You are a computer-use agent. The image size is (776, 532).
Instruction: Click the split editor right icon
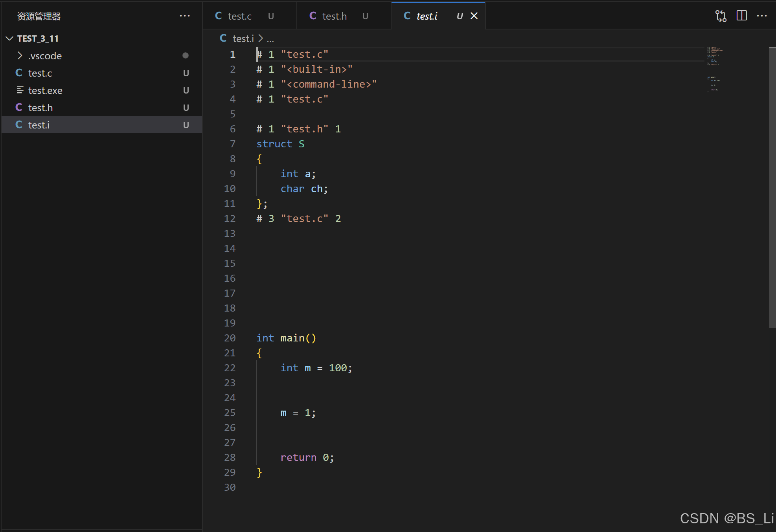[x=741, y=16]
